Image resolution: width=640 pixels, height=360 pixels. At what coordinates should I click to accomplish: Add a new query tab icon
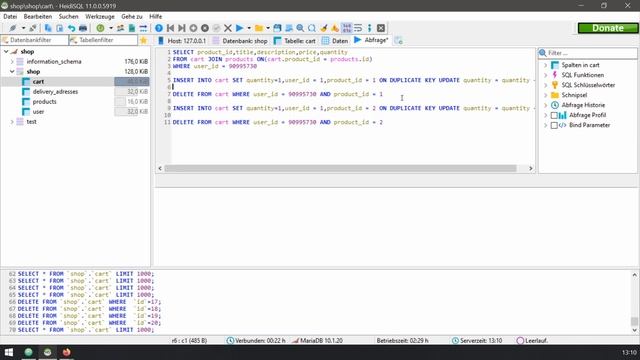pyautogui.click(x=398, y=40)
